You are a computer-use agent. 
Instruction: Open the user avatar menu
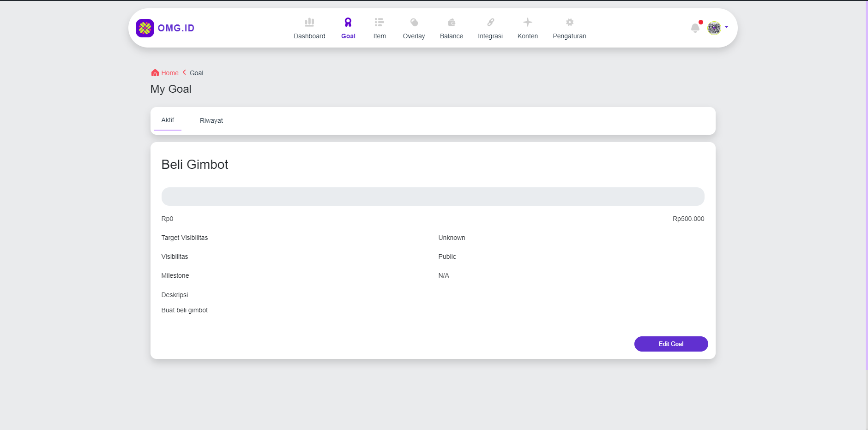tap(714, 28)
